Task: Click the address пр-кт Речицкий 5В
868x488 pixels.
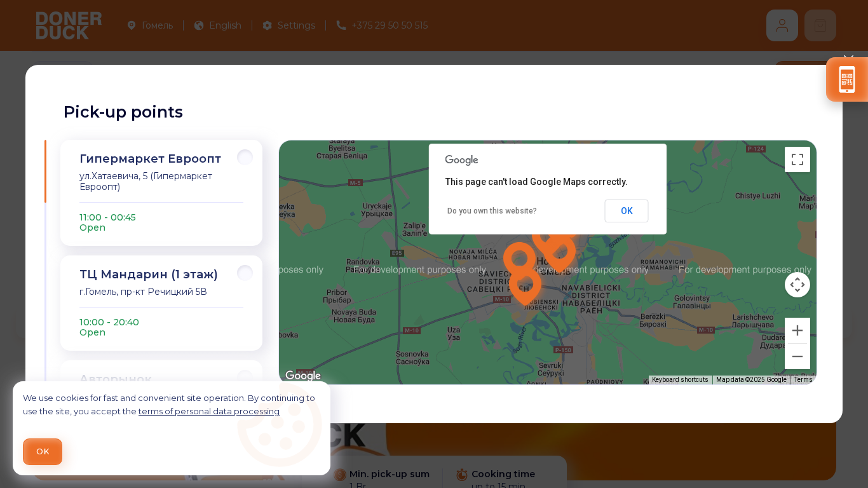Action: coord(144,292)
